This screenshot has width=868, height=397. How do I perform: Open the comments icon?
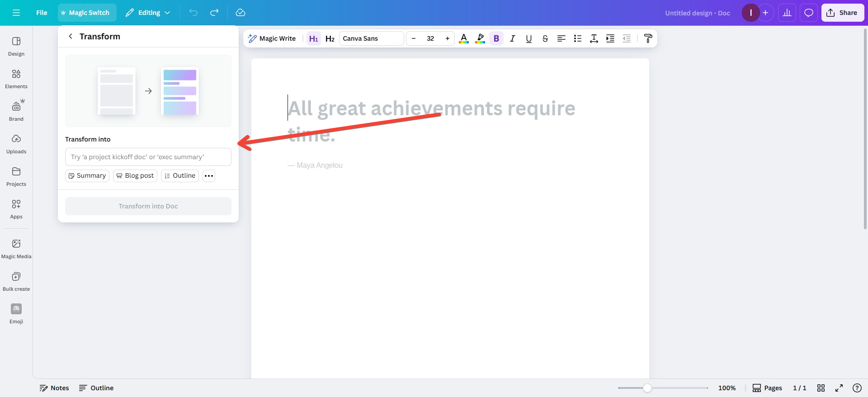point(809,13)
